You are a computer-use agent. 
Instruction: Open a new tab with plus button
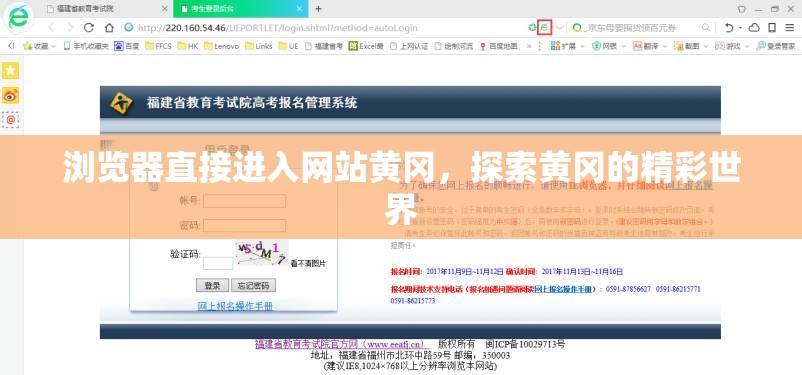pyautogui.click(x=318, y=9)
